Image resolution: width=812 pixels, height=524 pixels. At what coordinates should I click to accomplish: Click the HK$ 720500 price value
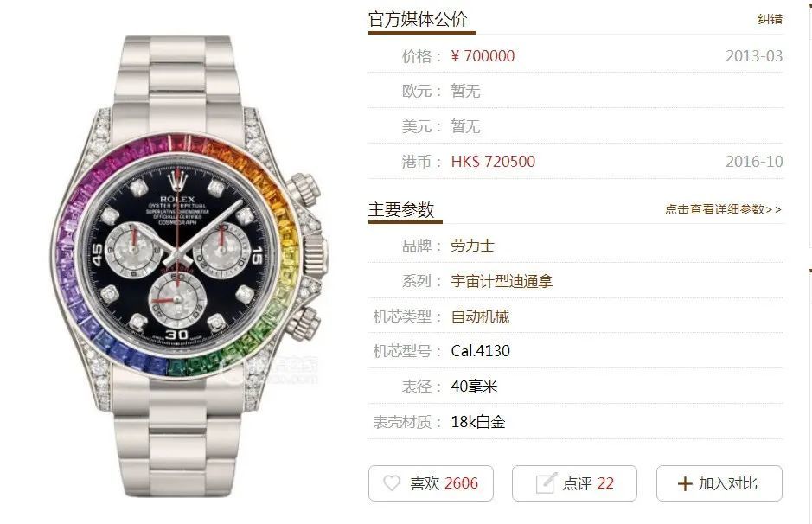pyautogui.click(x=493, y=162)
